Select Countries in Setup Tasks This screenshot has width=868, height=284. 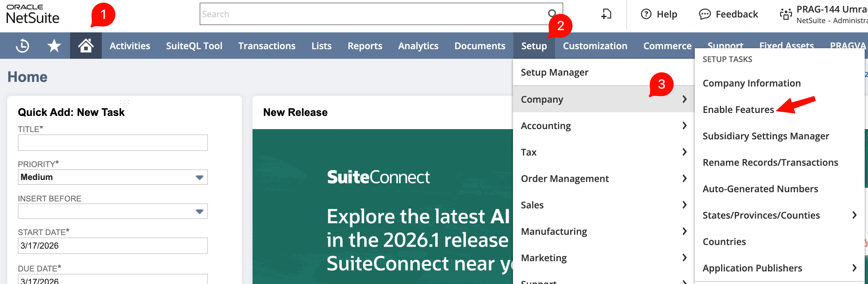click(x=724, y=242)
